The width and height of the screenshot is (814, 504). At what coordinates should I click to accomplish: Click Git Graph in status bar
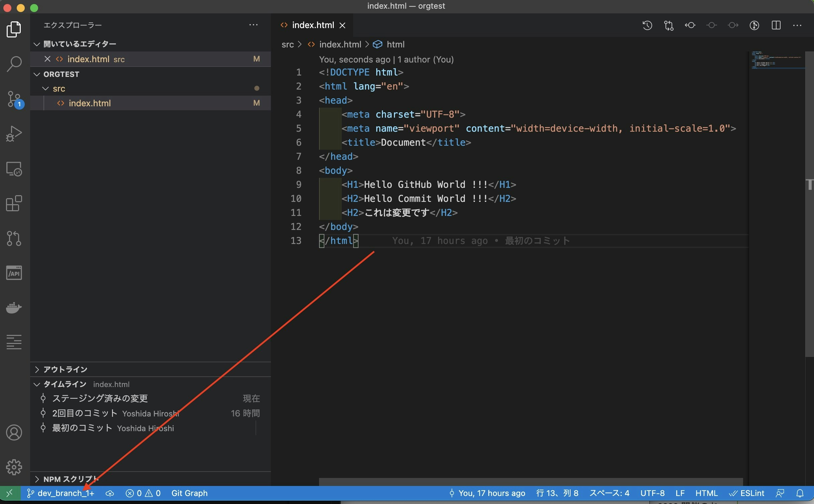point(189,493)
